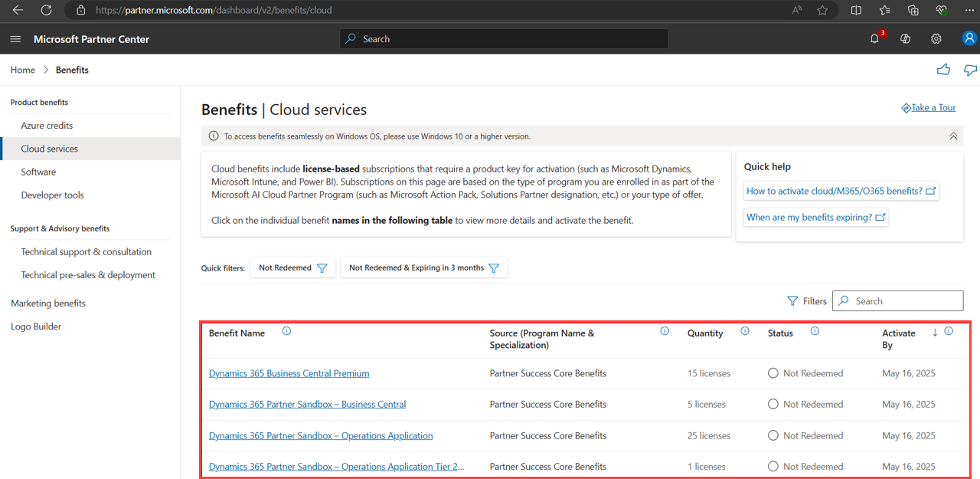Open Partner Sandbox – Operations Application Tier 2 link
This screenshot has width=980, height=479.
[x=337, y=466]
